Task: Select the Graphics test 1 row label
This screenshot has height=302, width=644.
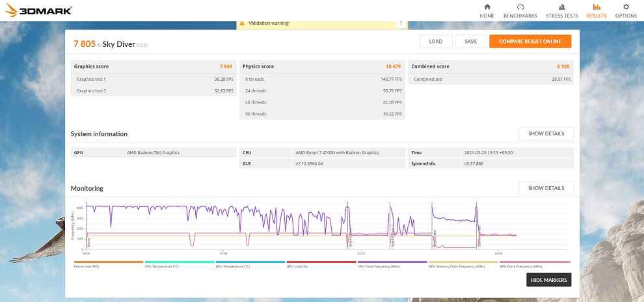Action: (x=91, y=79)
